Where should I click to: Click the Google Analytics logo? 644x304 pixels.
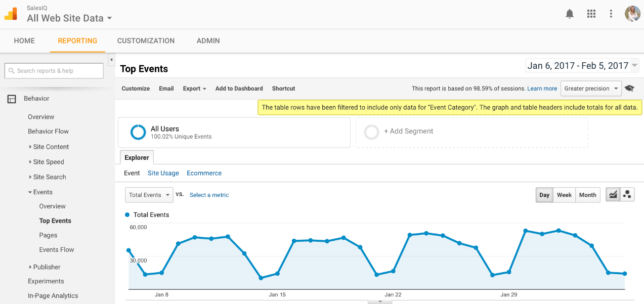click(x=11, y=14)
